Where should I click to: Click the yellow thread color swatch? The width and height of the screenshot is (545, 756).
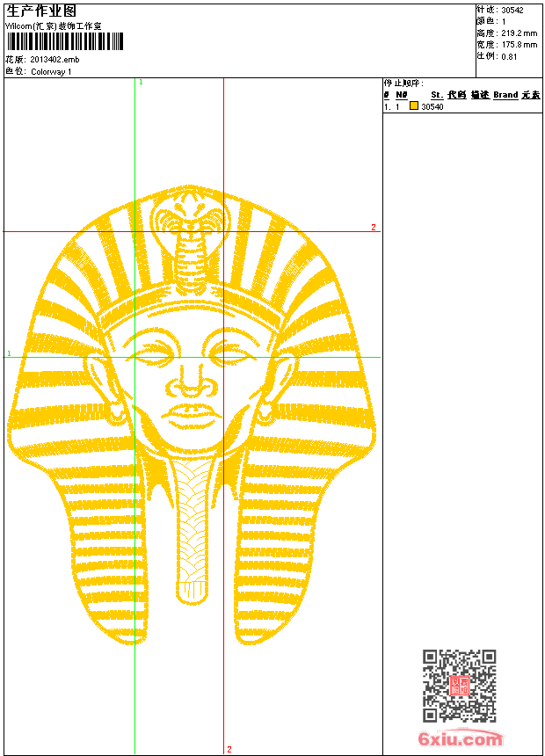click(x=414, y=105)
